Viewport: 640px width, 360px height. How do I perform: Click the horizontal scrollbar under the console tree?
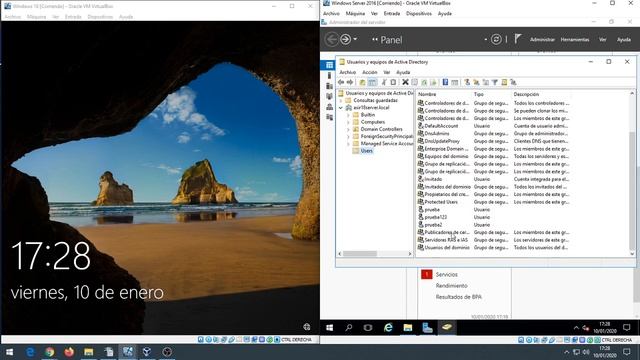(360, 253)
